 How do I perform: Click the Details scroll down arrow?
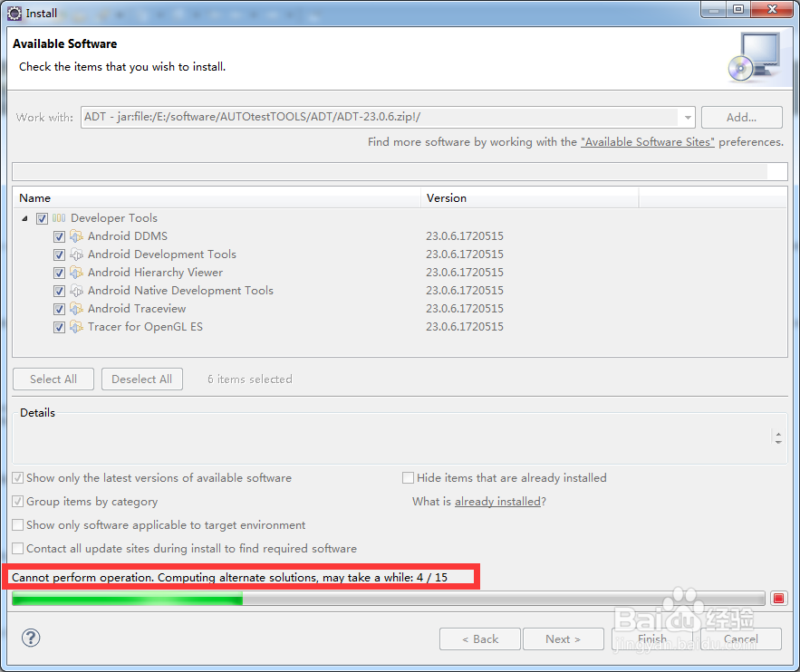(x=778, y=442)
